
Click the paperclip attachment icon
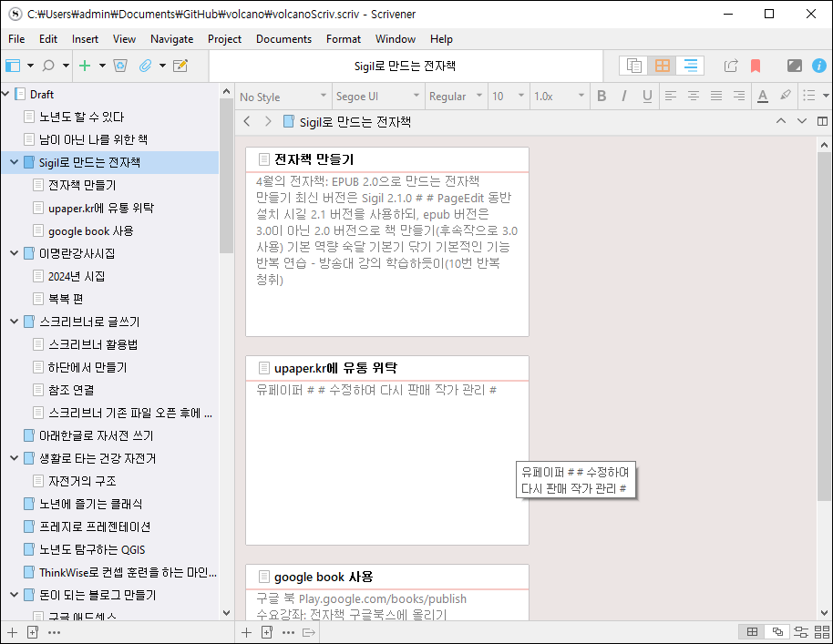tap(145, 66)
